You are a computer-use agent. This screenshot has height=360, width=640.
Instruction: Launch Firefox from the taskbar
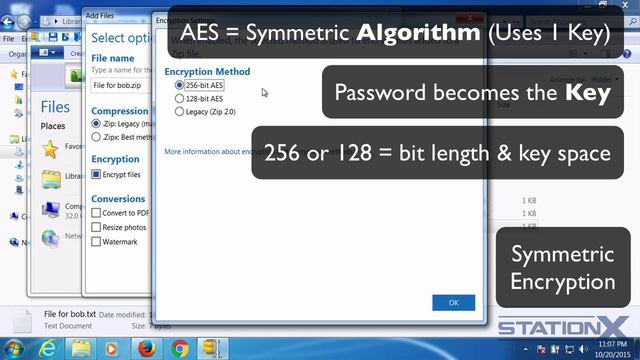[147, 349]
